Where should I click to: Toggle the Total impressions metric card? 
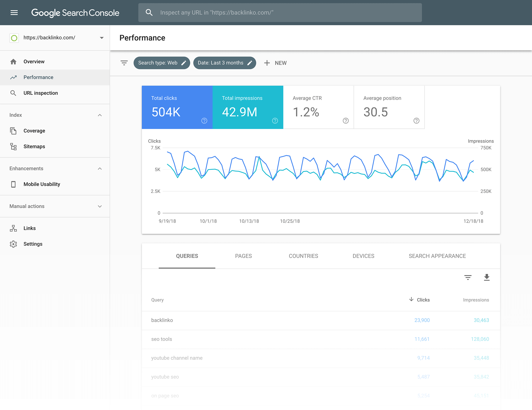248,107
